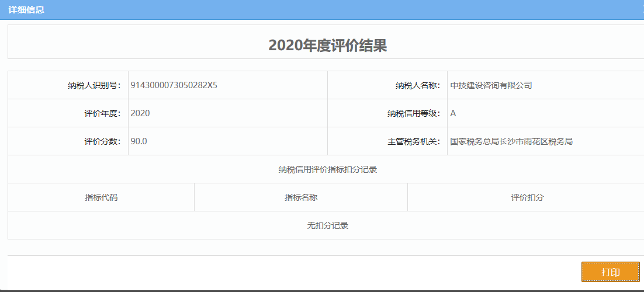644x292 pixels.
Task: Click the 2020年度评价结果 heading
Action: click(x=327, y=46)
